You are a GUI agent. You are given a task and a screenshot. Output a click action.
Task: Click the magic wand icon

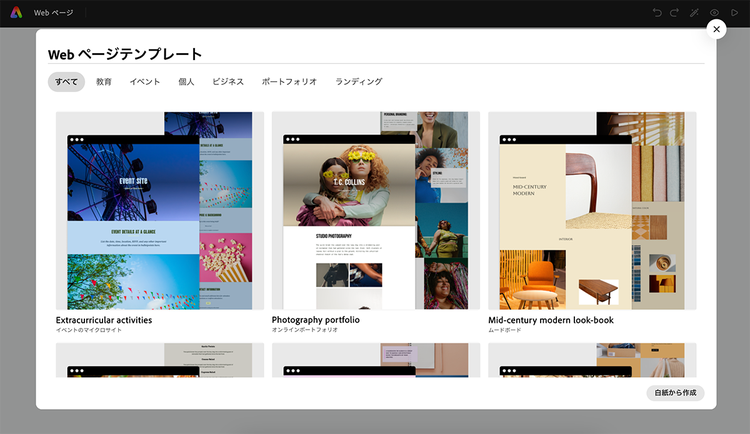click(x=695, y=13)
